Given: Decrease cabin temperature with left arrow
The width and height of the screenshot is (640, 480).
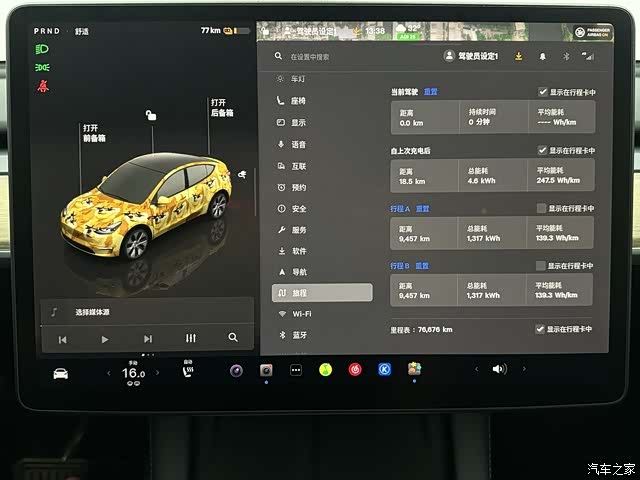Looking at the screenshot, I should coord(109,373).
